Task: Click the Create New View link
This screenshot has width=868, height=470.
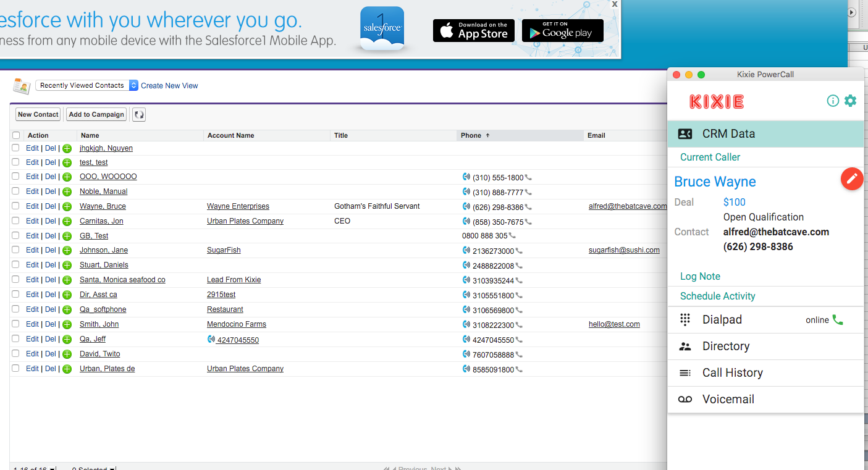Action: click(x=169, y=86)
